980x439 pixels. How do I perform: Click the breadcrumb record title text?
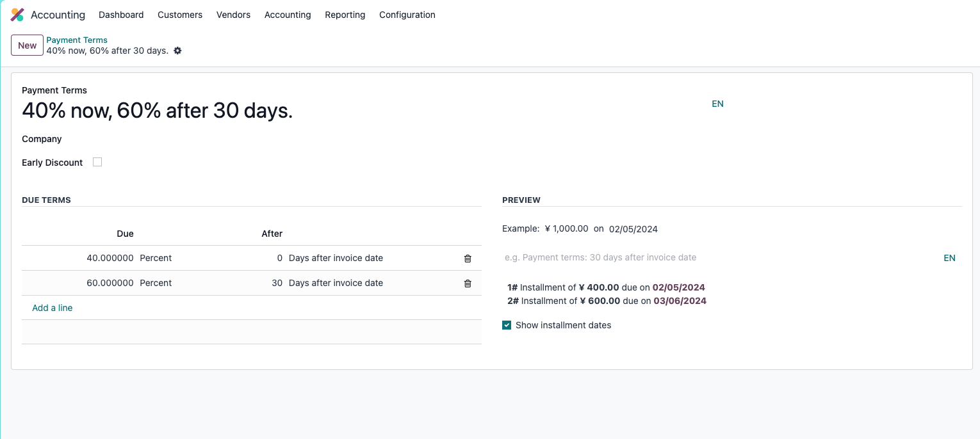coord(107,51)
